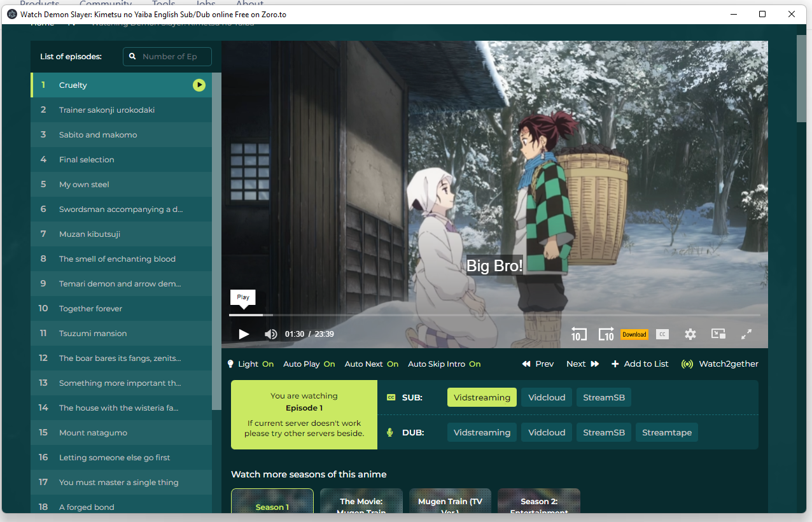Open player settings gear icon
Screen dimensions: 812x522
click(690, 334)
